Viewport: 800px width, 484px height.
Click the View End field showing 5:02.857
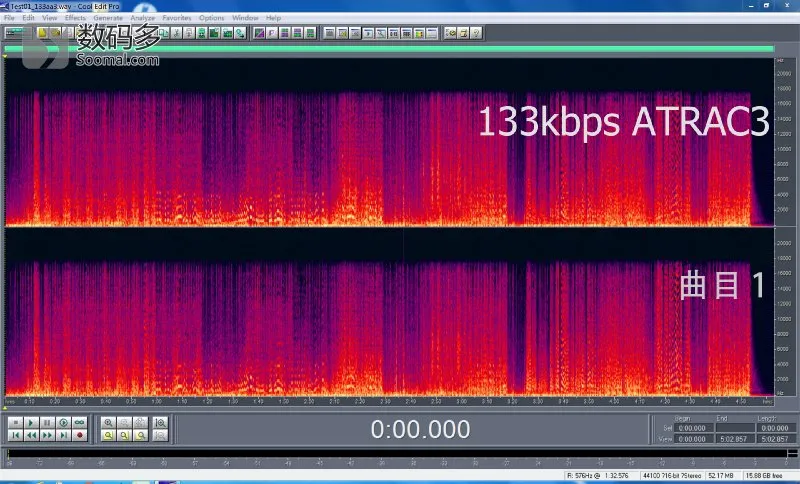click(734, 439)
